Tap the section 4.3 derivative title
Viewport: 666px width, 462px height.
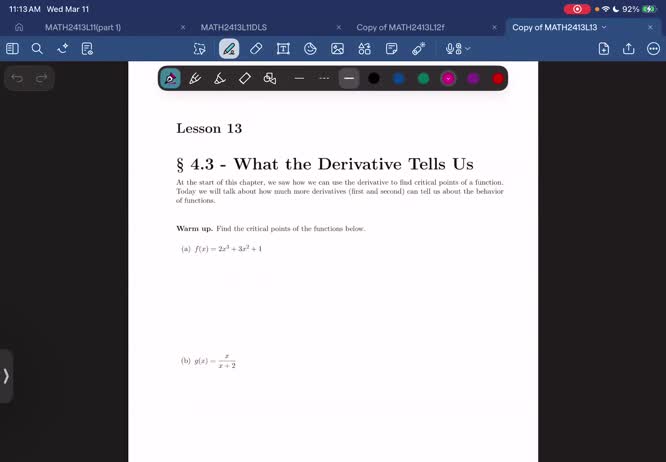point(325,164)
